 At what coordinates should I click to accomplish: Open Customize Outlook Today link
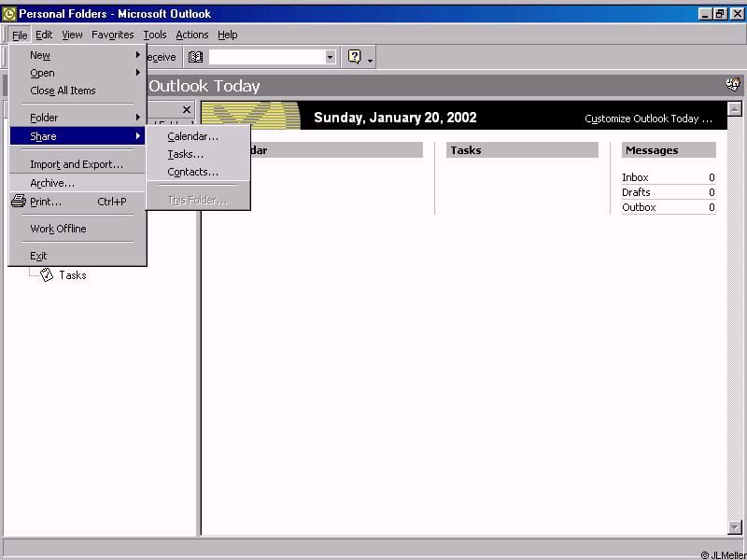pos(648,119)
